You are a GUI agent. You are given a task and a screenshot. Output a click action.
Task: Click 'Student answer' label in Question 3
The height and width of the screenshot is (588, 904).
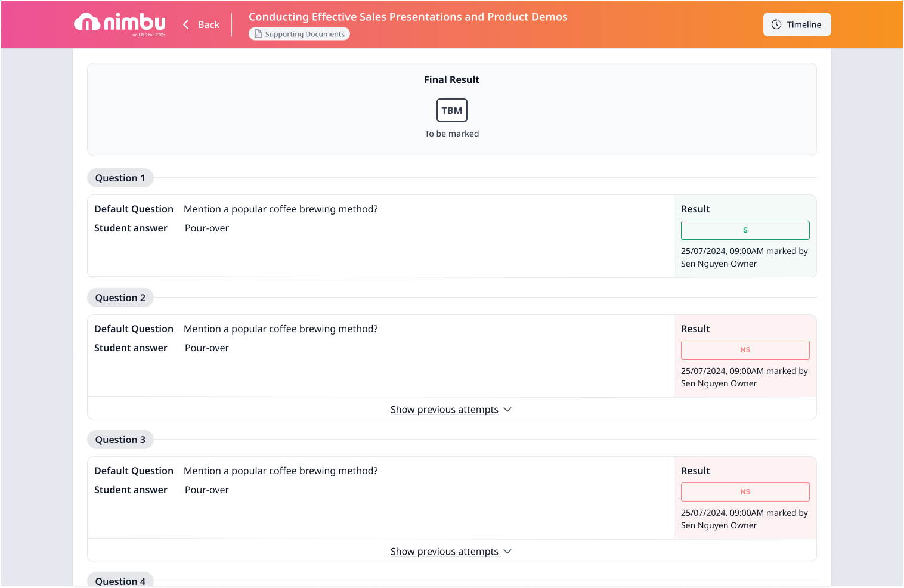tap(131, 490)
